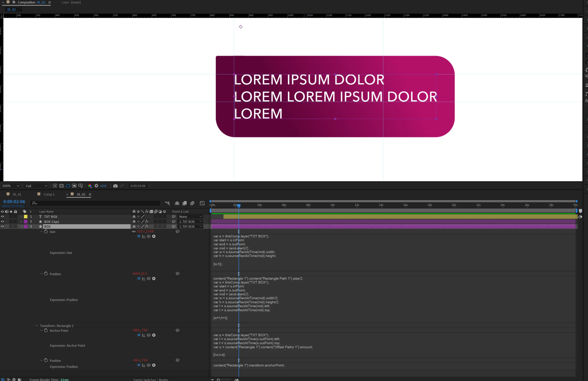Click the current time 0:00:02:06 display
588x381 pixels.
pos(14,202)
